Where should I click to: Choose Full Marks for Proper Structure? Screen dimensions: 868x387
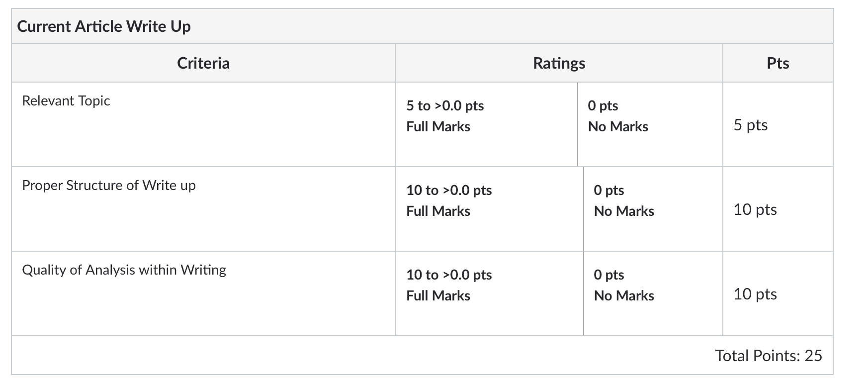click(438, 211)
